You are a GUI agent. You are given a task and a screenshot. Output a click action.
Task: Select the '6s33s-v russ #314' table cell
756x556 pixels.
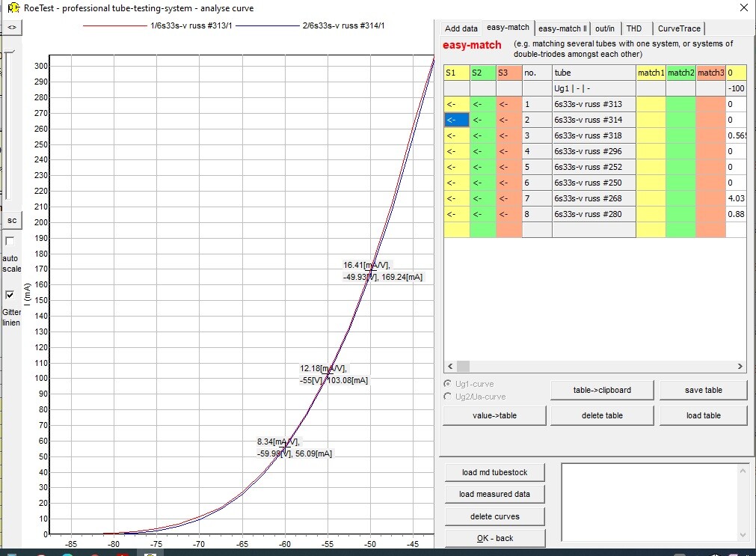coord(594,120)
